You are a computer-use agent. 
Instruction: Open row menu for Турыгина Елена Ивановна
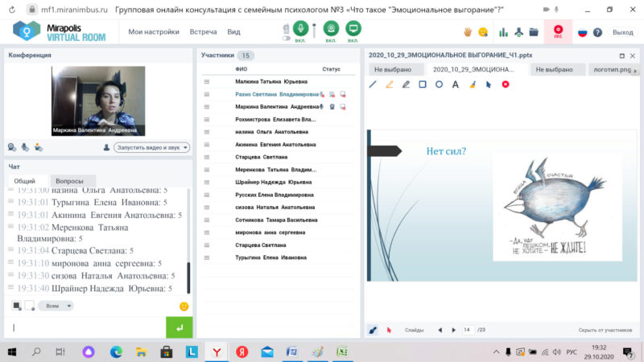click(x=207, y=257)
